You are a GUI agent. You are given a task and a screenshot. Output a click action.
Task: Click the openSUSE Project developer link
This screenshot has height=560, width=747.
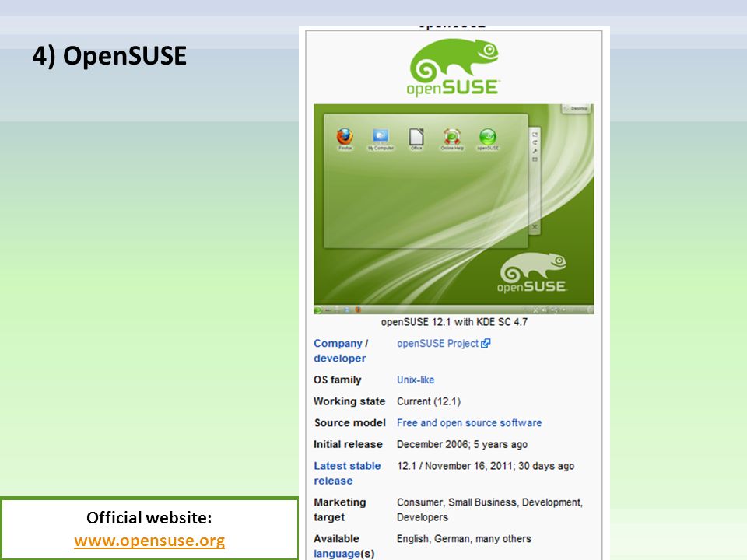(437, 343)
